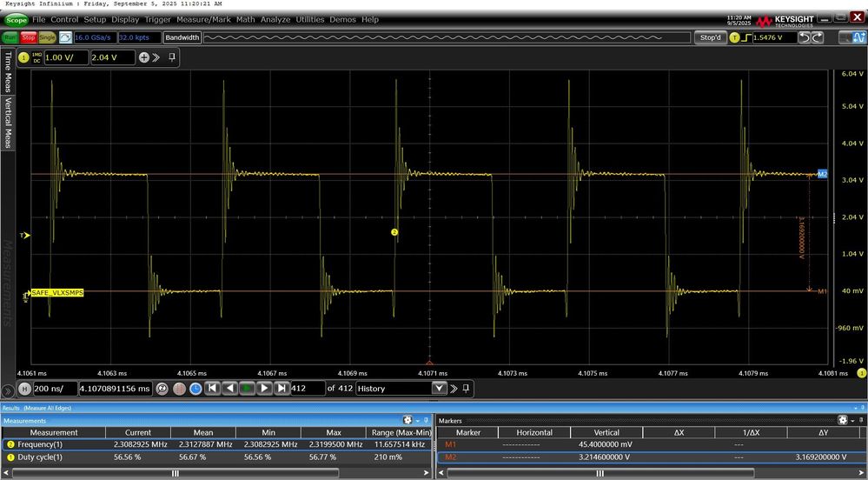Click the trigger level T arrow on left edge
This screenshot has width=868, height=480.
tap(25, 236)
